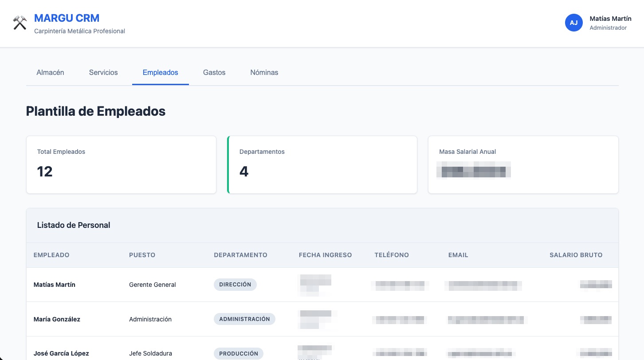Select the Departamentos summary card
Image resolution: width=644 pixels, height=360 pixels.
point(322,164)
